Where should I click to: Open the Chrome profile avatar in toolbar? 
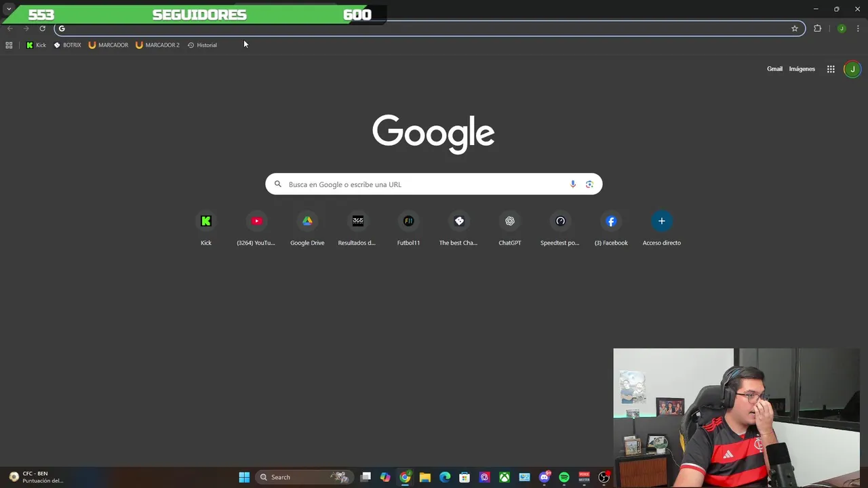coord(842,28)
